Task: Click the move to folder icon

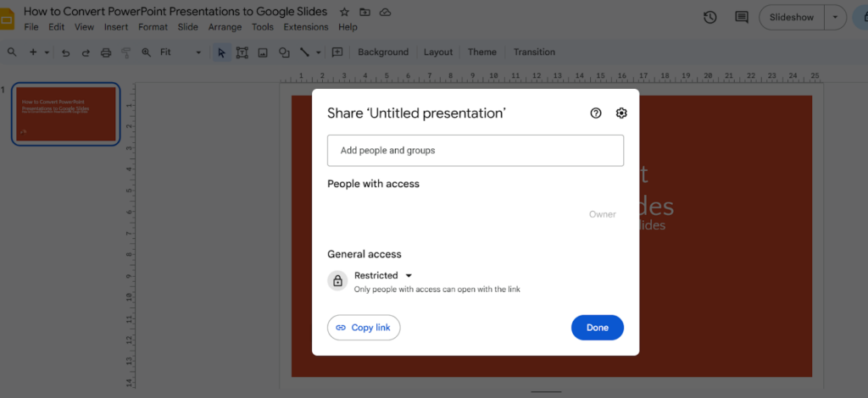Action: [364, 13]
